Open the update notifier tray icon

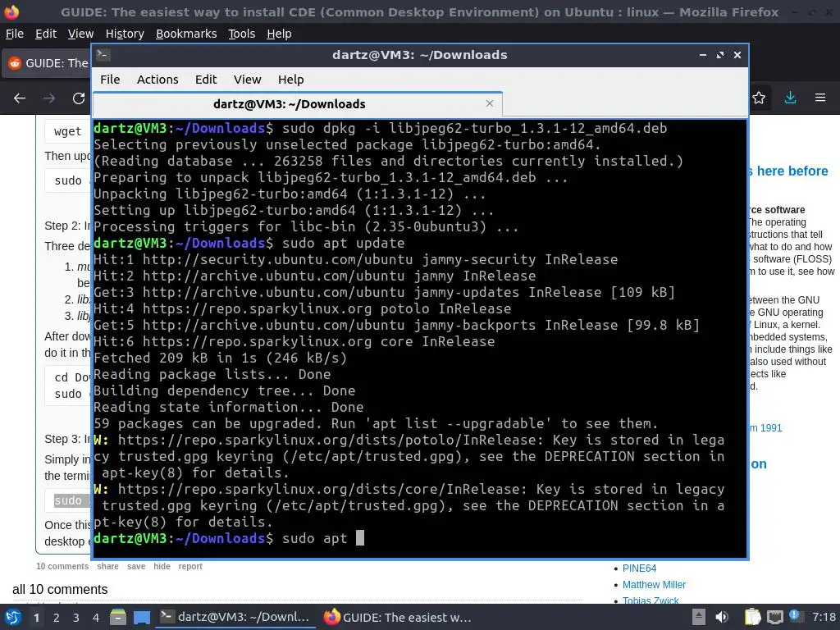tap(796, 616)
